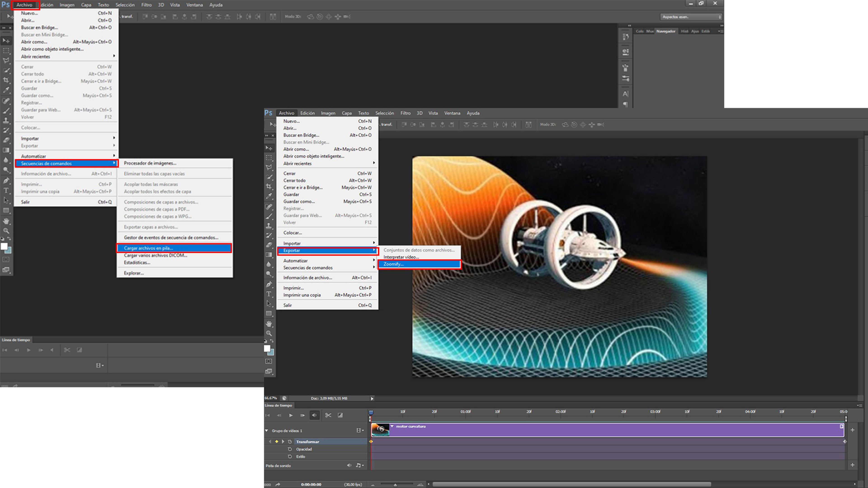868x488 pixels.
Task: Toggle Quick Mask mode in the back window
Action: click(x=6, y=260)
